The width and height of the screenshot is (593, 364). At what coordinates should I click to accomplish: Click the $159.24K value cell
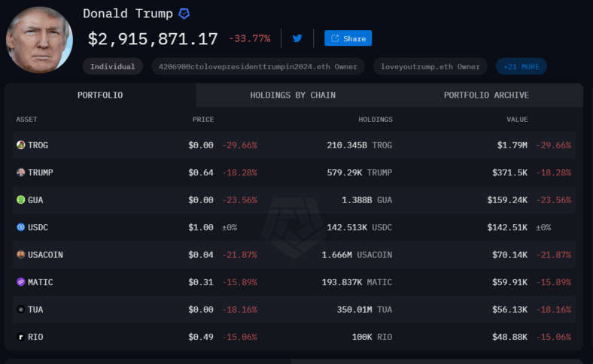click(507, 200)
